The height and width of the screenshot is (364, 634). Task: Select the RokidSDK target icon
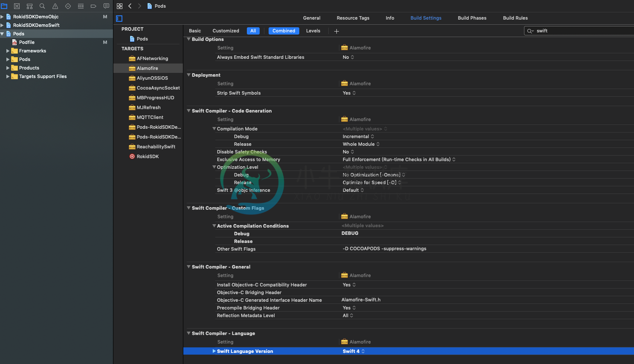[x=132, y=156]
